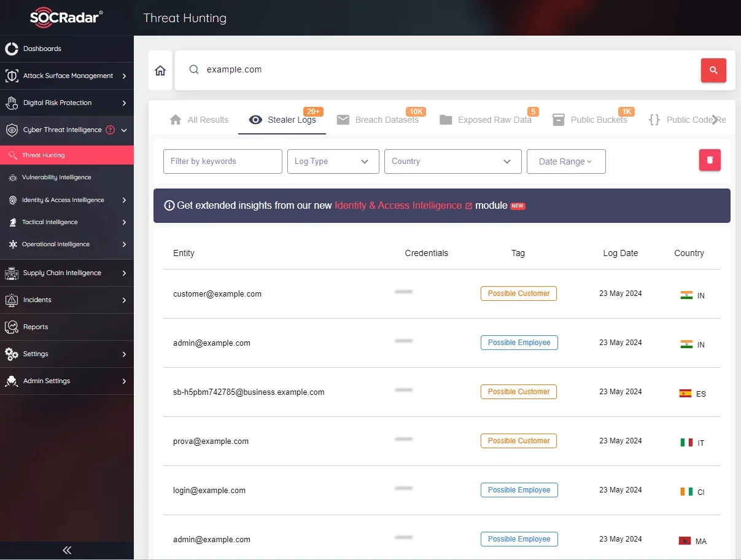741x560 pixels.
Task: Click the red search button
Action: [713, 71]
